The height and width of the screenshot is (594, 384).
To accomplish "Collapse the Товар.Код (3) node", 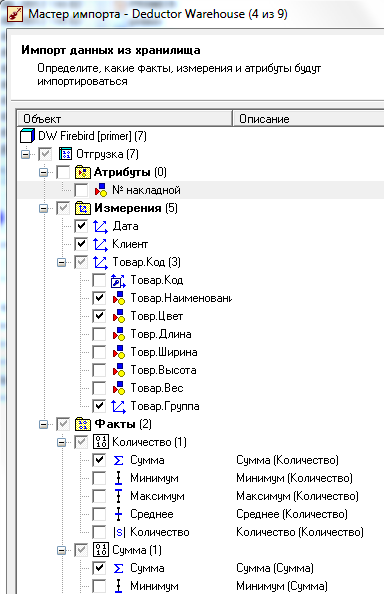I will click(x=62, y=262).
